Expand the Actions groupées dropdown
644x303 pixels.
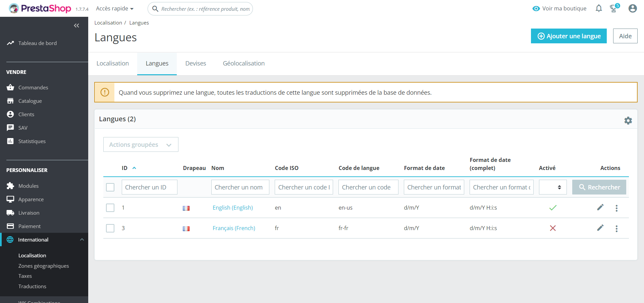tap(141, 144)
